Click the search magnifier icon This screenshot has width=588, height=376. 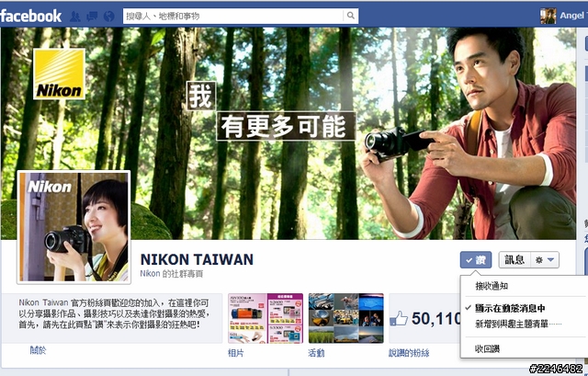click(351, 16)
